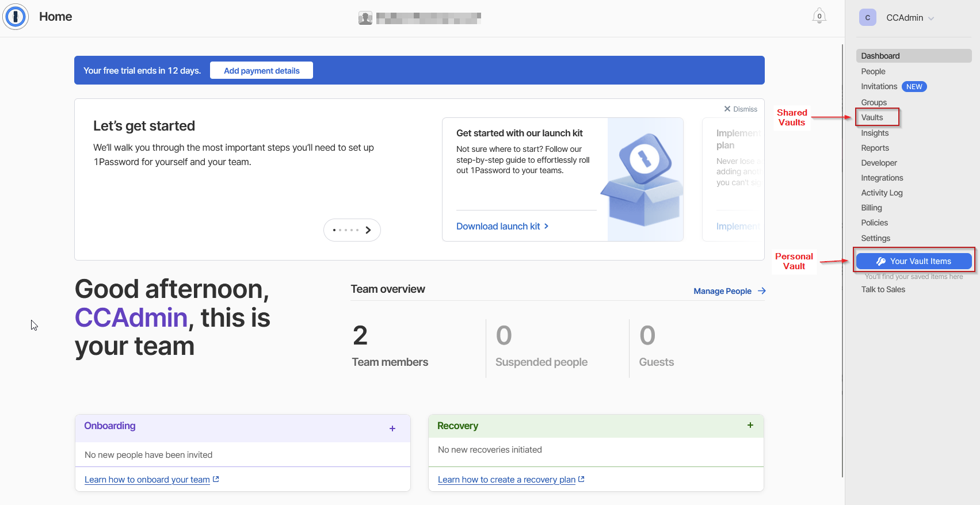980x505 pixels.
Task: Click external link icon after onboard link
Action: (216, 479)
